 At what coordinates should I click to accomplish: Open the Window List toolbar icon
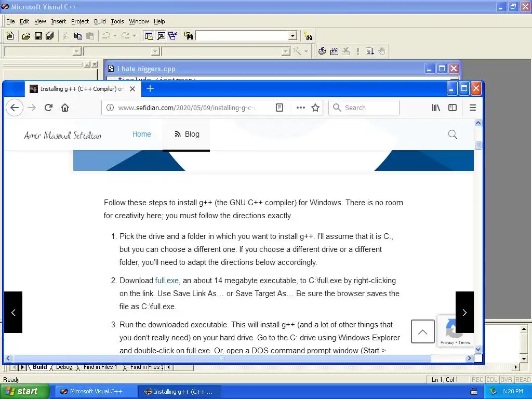point(172,36)
